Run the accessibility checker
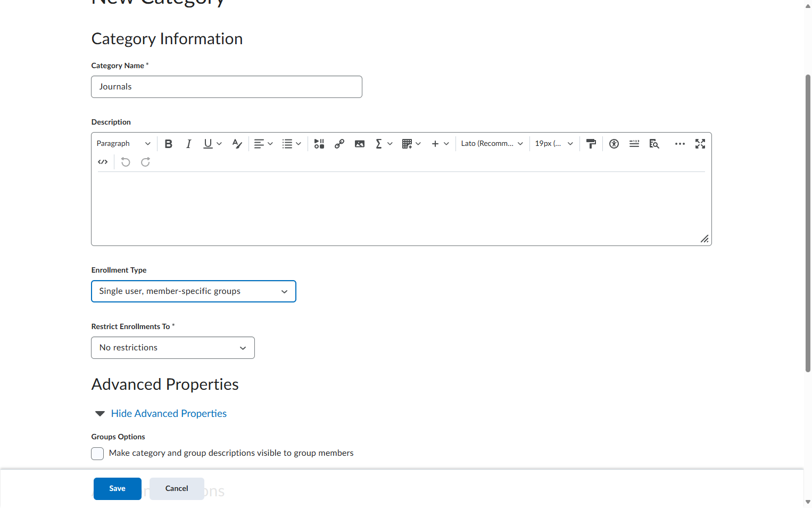The height and width of the screenshot is (508, 812). click(614, 144)
